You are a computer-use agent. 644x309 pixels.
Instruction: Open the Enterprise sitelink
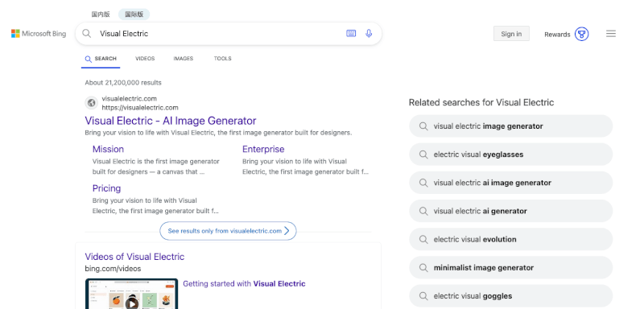click(263, 149)
